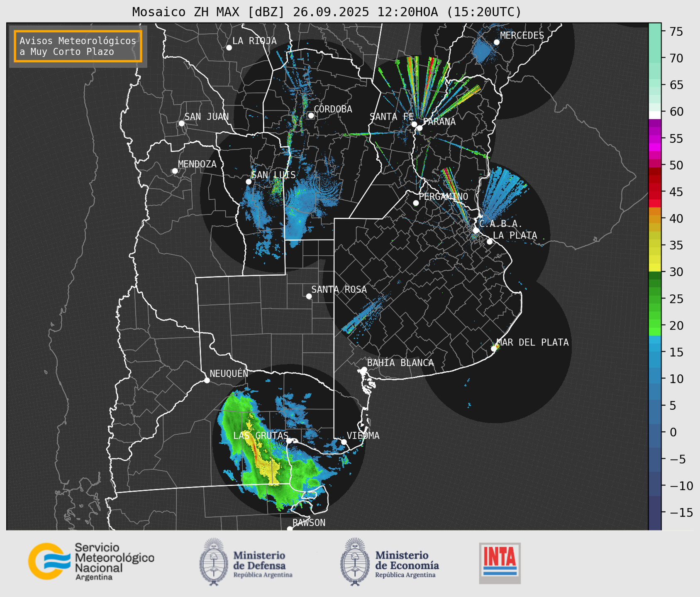Click the 75 value on the color scale
The height and width of the screenshot is (597, 700).
click(676, 32)
